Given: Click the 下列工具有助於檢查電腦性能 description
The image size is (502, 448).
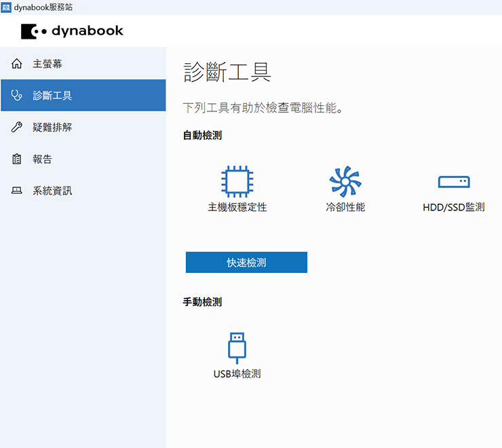Looking at the screenshot, I should [263, 108].
